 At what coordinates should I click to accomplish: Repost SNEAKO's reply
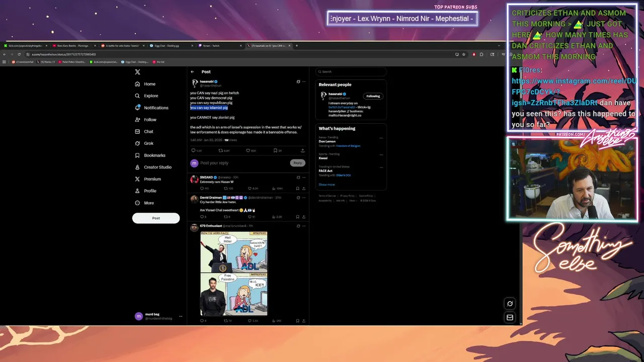point(226,189)
